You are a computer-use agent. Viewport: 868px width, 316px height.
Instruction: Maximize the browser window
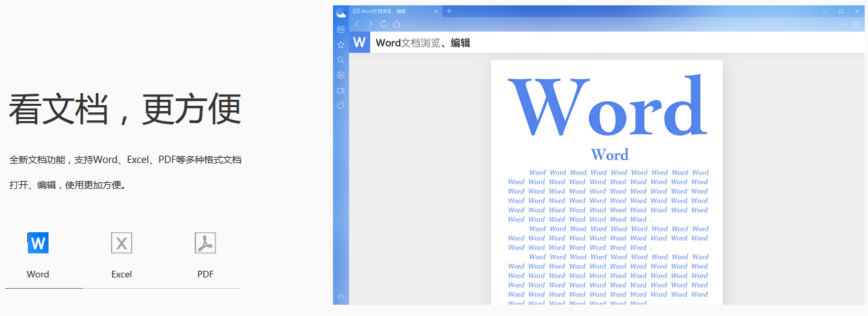point(841,11)
